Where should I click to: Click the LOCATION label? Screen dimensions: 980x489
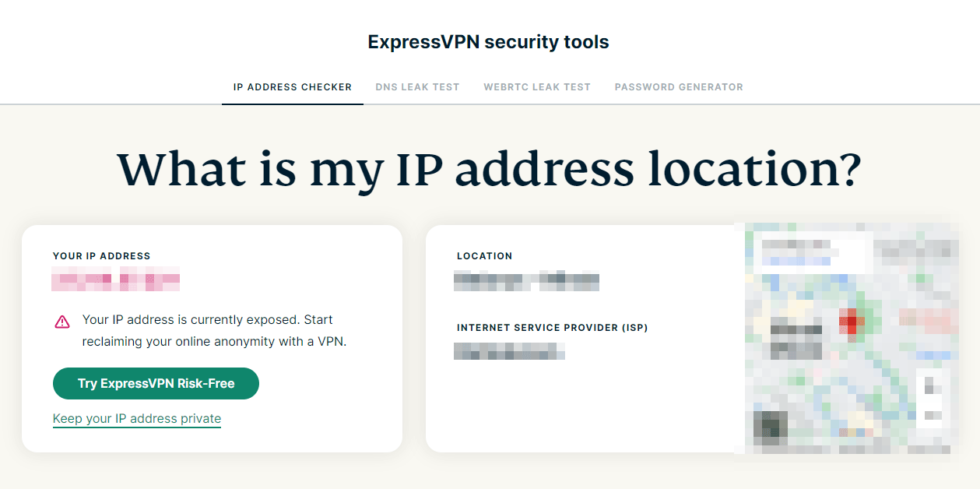pyautogui.click(x=485, y=256)
